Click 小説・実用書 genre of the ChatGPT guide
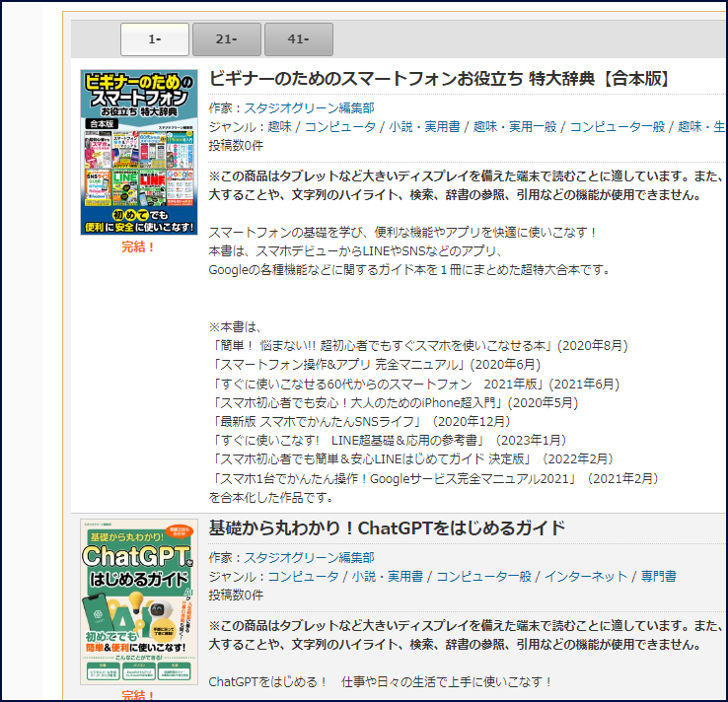Screen dimensions: 728x702 pos(389,576)
